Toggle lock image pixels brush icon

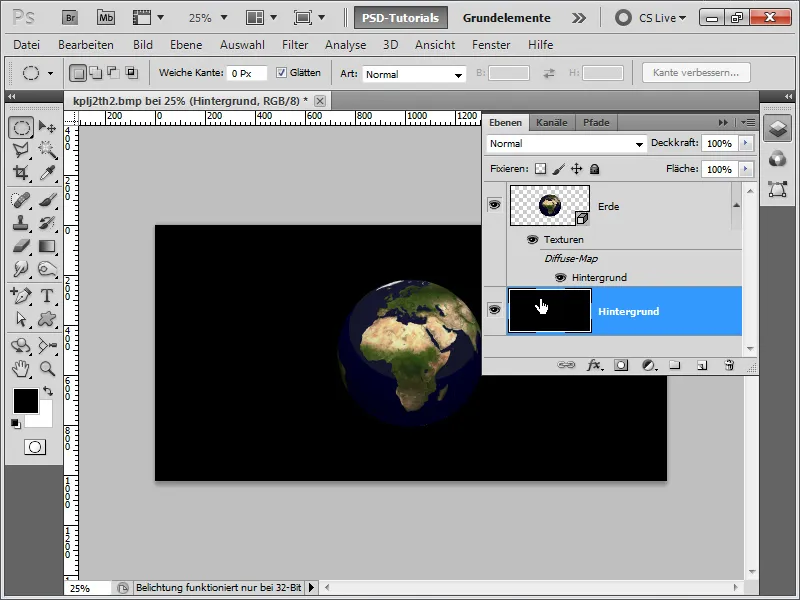point(559,169)
